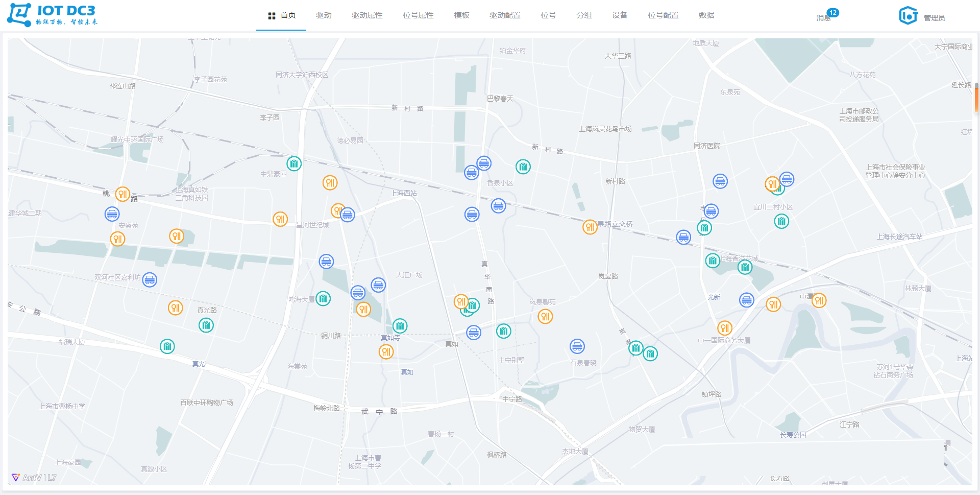Click the car marker next to 双河社区嘉利坊
Image resolution: width=980 pixels, height=495 pixels.
pos(150,279)
